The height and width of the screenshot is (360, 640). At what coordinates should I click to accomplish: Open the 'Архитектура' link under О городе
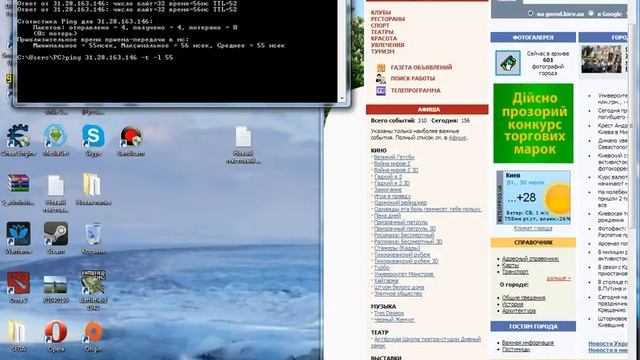coord(519,311)
